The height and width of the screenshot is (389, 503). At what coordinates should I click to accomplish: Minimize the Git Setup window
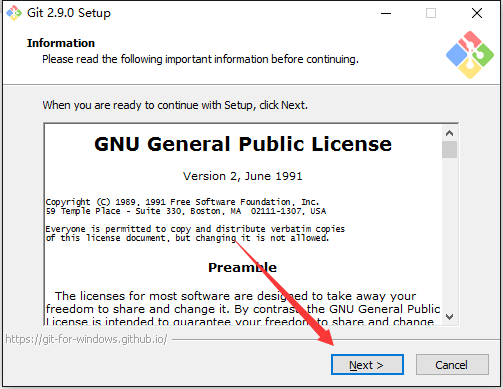[386, 13]
